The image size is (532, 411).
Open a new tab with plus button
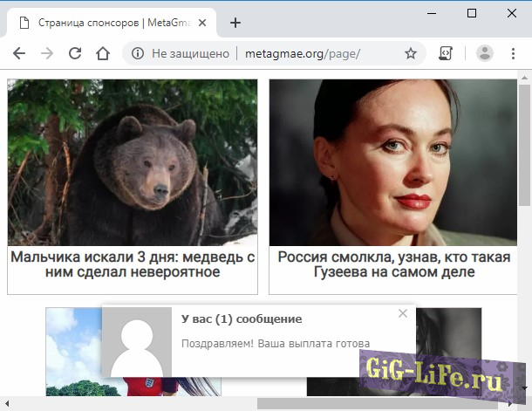235,23
